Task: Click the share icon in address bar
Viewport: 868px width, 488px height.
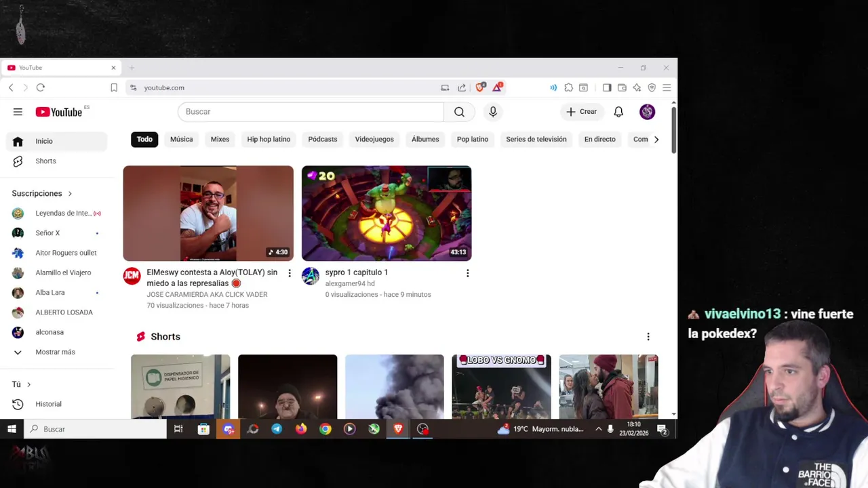Action: (x=462, y=87)
